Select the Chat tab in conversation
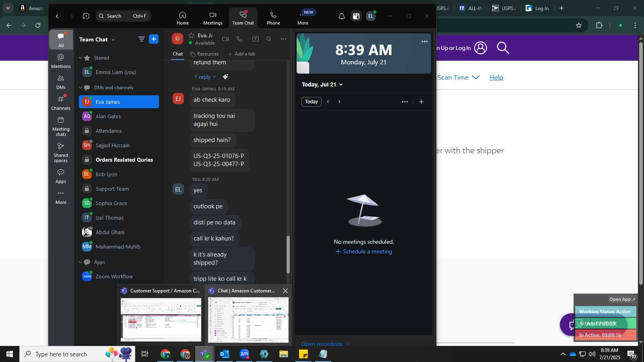 coord(178,54)
